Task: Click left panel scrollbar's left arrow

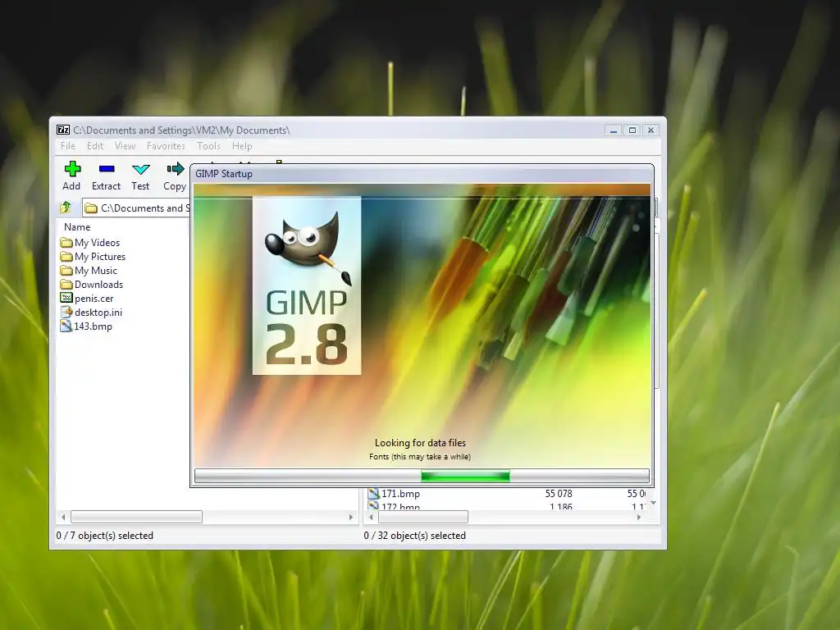Action: [x=63, y=517]
